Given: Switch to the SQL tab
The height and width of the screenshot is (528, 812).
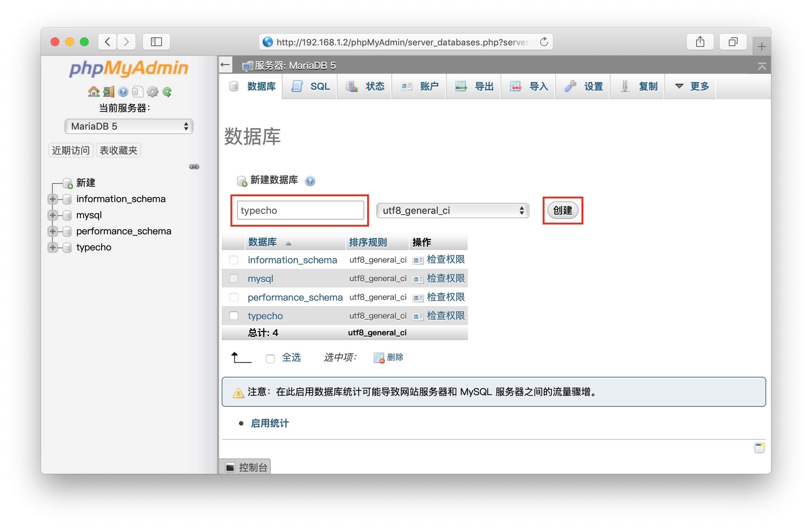Looking at the screenshot, I should tap(311, 86).
